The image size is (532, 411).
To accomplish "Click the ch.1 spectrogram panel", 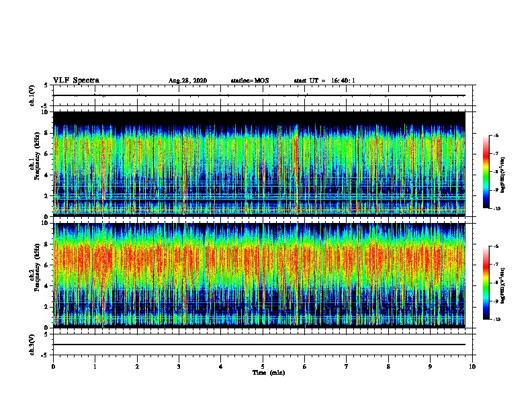I will point(259,164).
